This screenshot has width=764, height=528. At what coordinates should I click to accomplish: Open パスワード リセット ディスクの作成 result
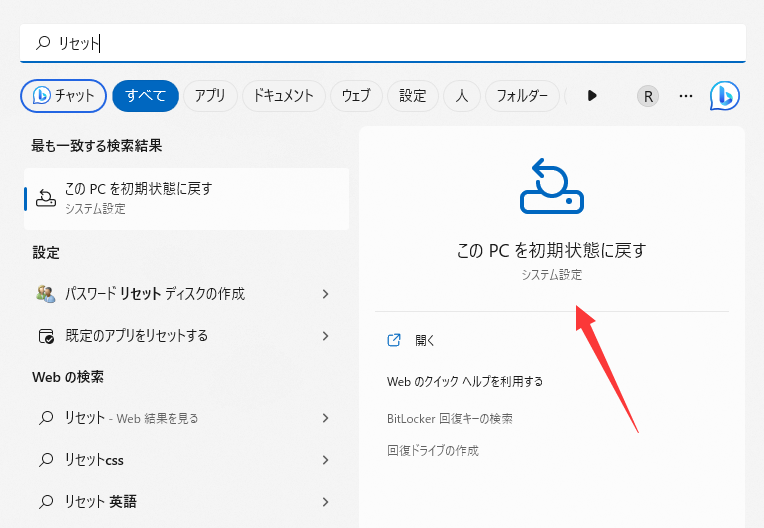tap(187, 294)
